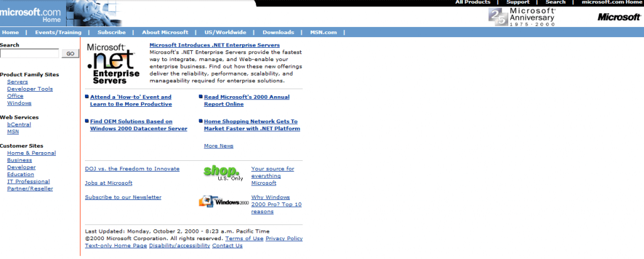Open the Downloads menu item
The image size is (644, 259).
(x=278, y=32)
